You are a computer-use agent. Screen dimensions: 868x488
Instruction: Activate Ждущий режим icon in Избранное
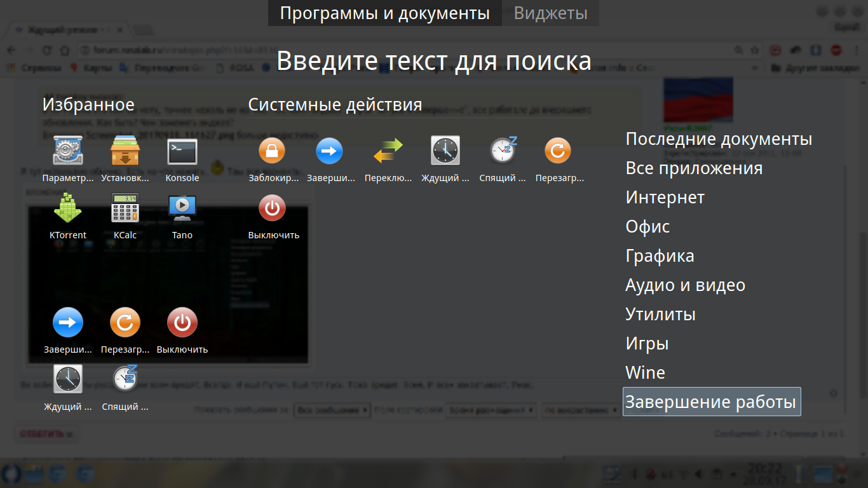68,379
